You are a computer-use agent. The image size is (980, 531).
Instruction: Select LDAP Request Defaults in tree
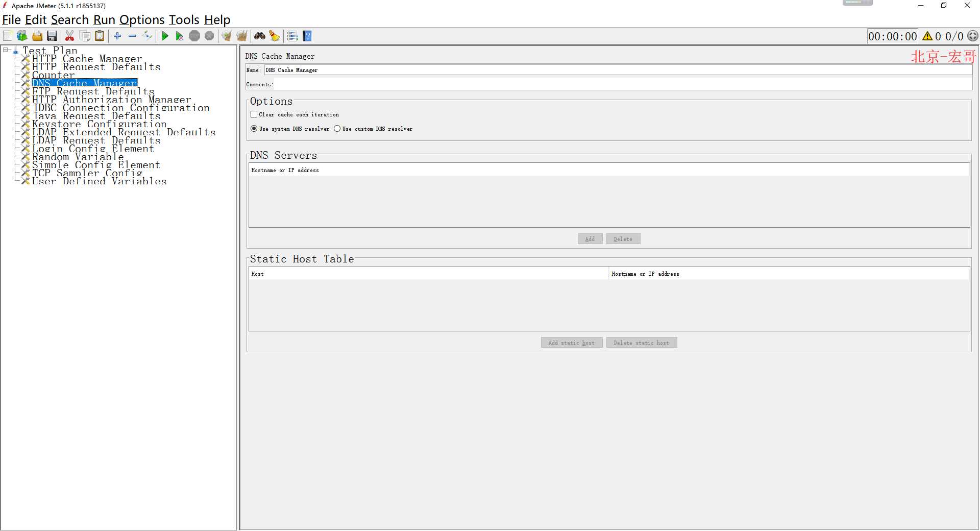(96, 140)
